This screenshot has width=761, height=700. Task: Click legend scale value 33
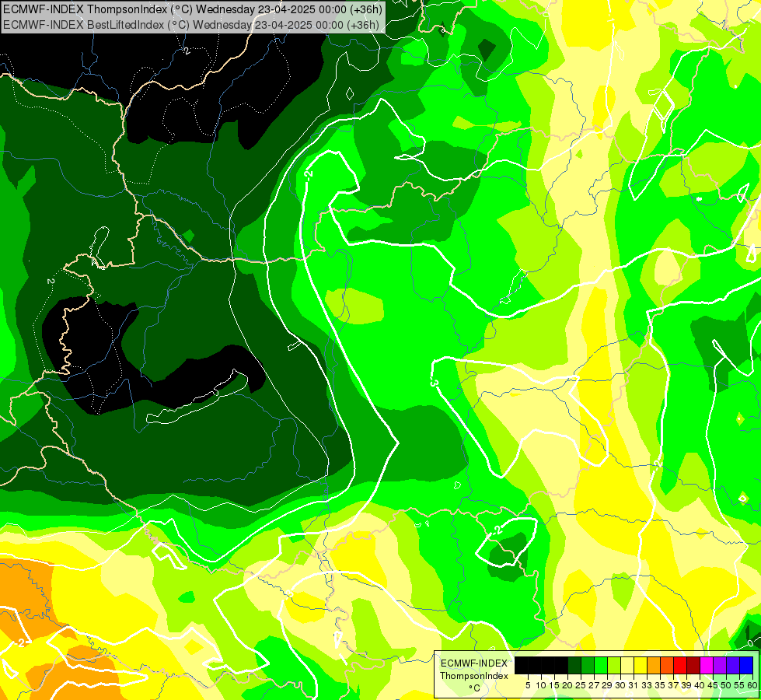(x=647, y=685)
